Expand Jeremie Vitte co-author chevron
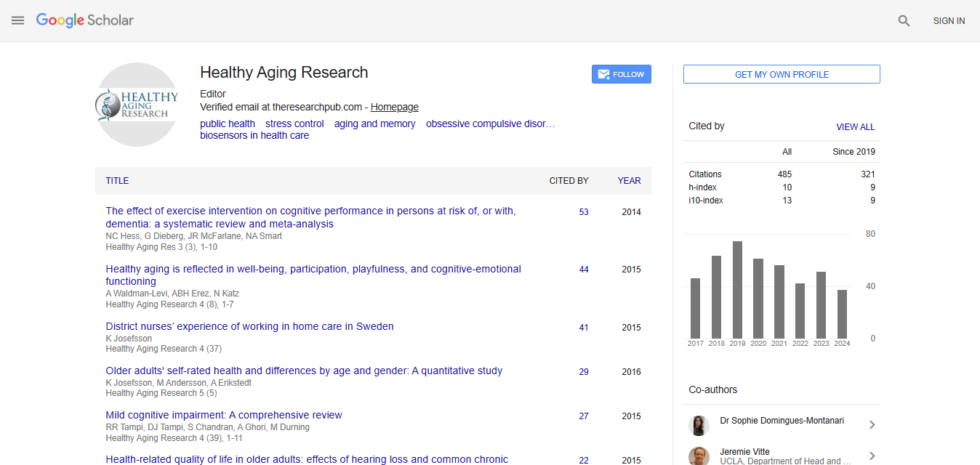The image size is (980, 465). 872,456
